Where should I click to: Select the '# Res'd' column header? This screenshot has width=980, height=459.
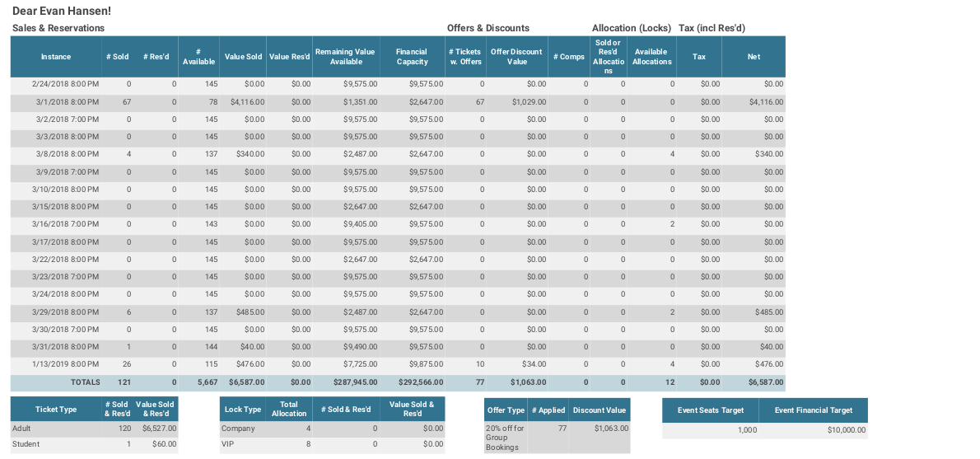[156, 57]
